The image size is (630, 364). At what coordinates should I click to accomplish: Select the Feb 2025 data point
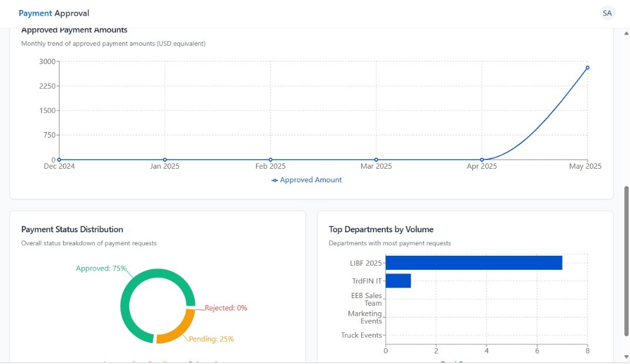pyautogui.click(x=271, y=159)
